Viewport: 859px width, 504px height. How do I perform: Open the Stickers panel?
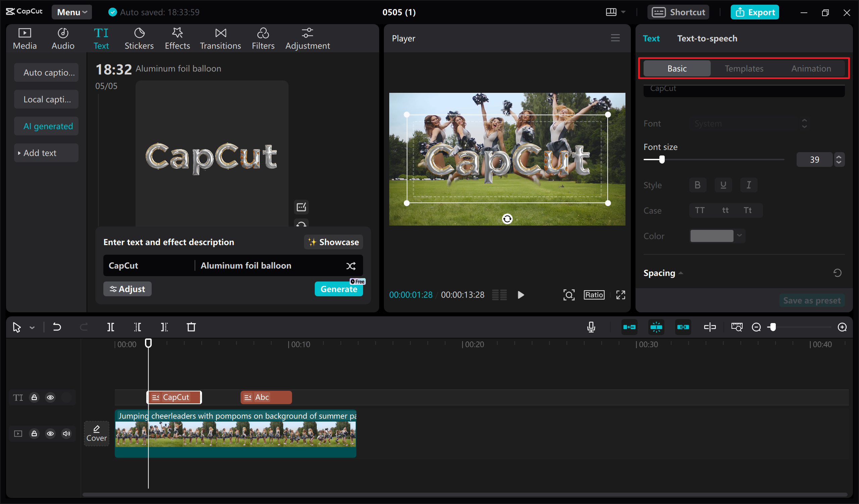point(139,39)
